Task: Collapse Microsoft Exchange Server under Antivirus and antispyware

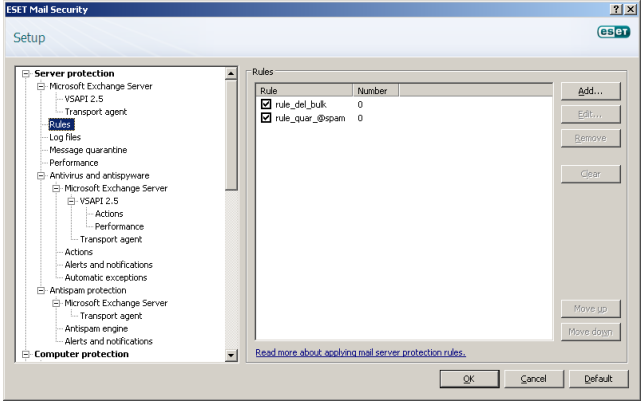Action: tap(56, 188)
